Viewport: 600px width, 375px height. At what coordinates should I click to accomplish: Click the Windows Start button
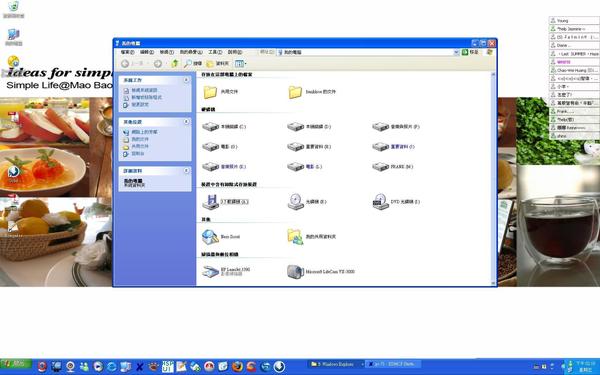tap(16, 363)
